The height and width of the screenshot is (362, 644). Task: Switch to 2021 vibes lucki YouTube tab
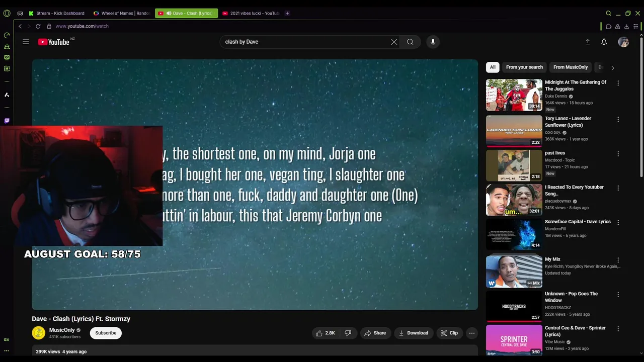click(251, 13)
